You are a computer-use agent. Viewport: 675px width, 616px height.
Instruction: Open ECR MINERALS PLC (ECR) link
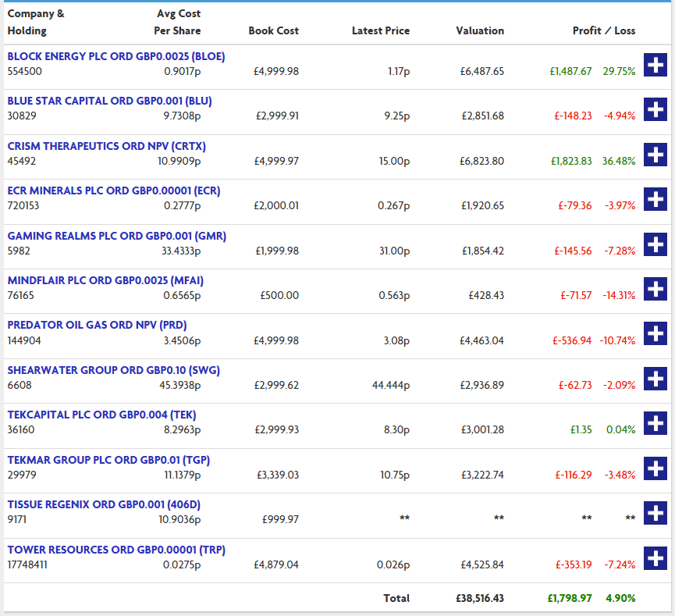point(114,190)
